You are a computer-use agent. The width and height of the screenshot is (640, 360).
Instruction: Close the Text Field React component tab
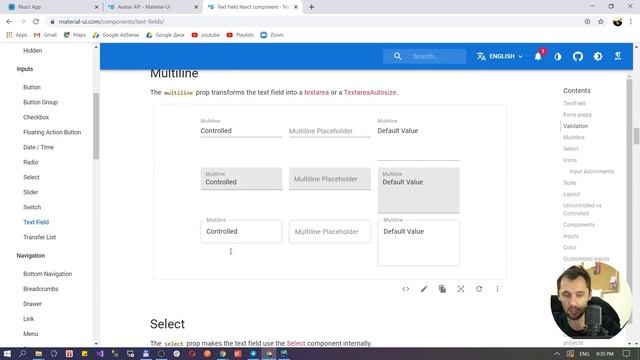pyautogui.click(x=296, y=7)
